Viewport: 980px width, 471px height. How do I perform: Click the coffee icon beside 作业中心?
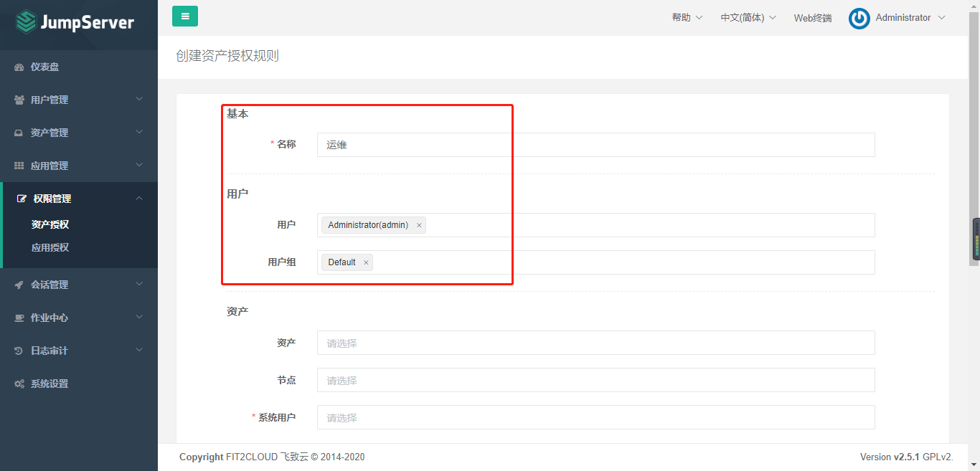click(x=19, y=318)
